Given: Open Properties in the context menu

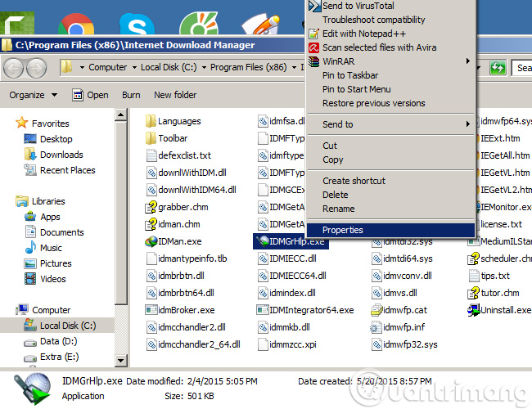Looking at the screenshot, I should coord(390,230).
